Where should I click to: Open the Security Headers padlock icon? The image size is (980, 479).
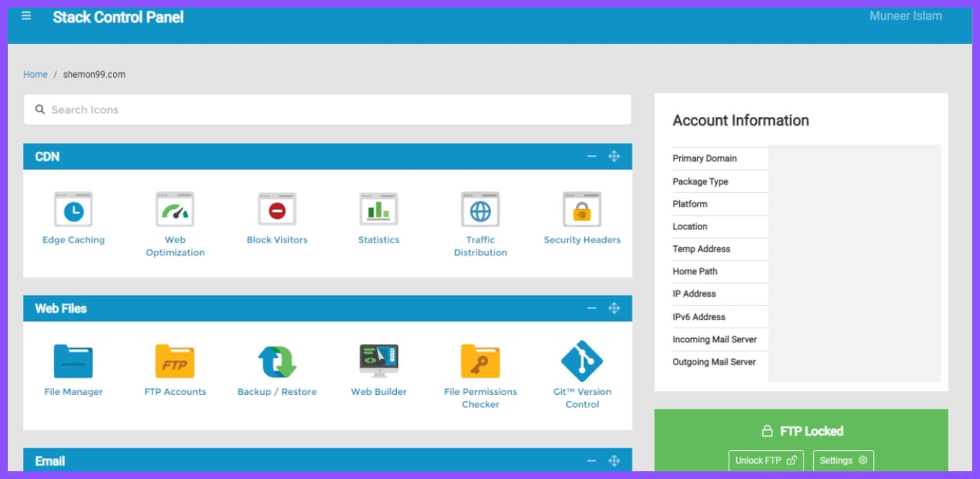(582, 210)
